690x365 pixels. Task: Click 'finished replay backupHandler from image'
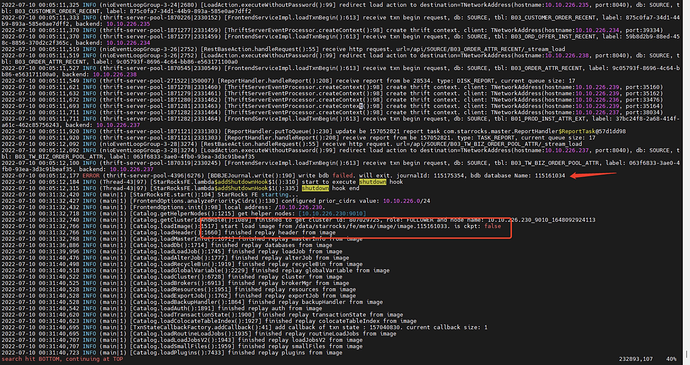(x=316, y=302)
